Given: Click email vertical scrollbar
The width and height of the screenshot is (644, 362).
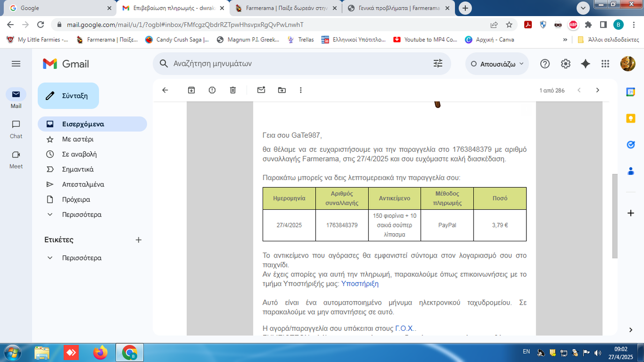Looking at the screenshot, I should click(614, 216).
